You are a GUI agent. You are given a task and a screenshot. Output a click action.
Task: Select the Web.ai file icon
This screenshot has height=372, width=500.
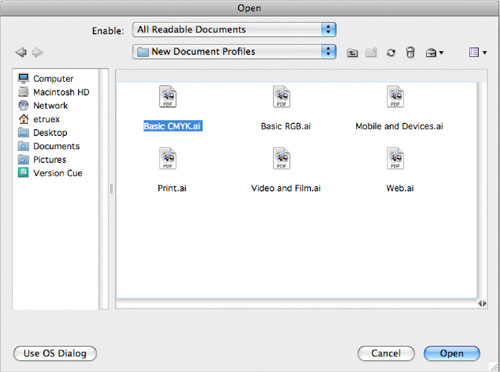click(x=395, y=158)
